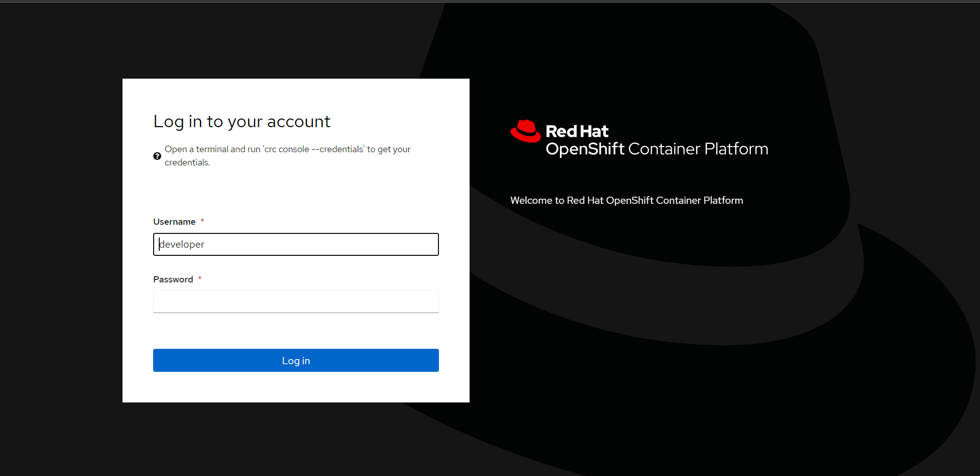The image size is (980, 476).
Task: Click the word 'account' in the heading
Action: [x=298, y=122]
